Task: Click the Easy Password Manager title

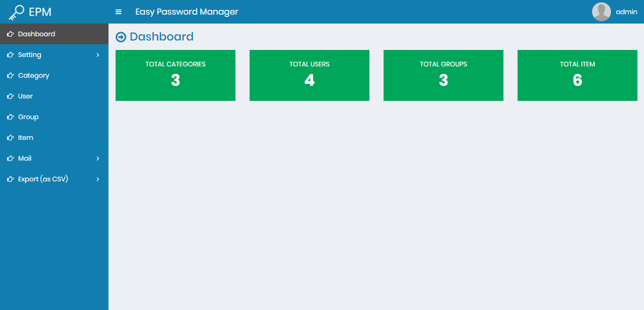Action: coord(187,11)
